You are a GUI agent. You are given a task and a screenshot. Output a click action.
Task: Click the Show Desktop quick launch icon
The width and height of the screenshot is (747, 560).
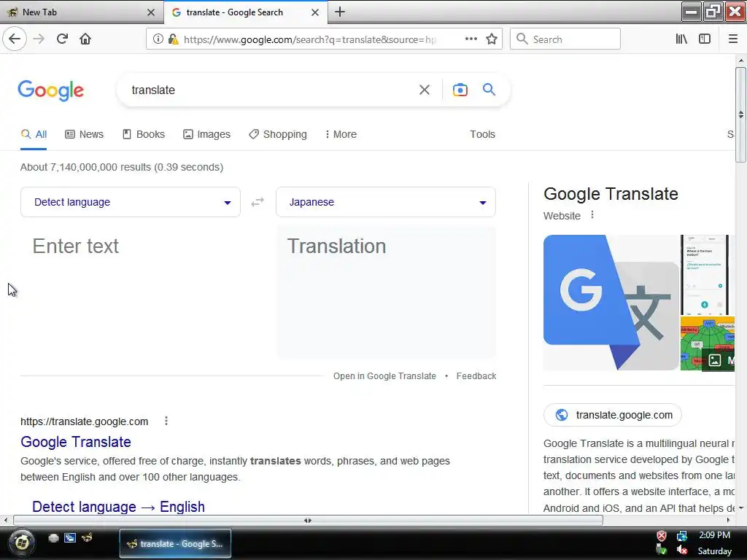pyautogui.click(x=53, y=538)
